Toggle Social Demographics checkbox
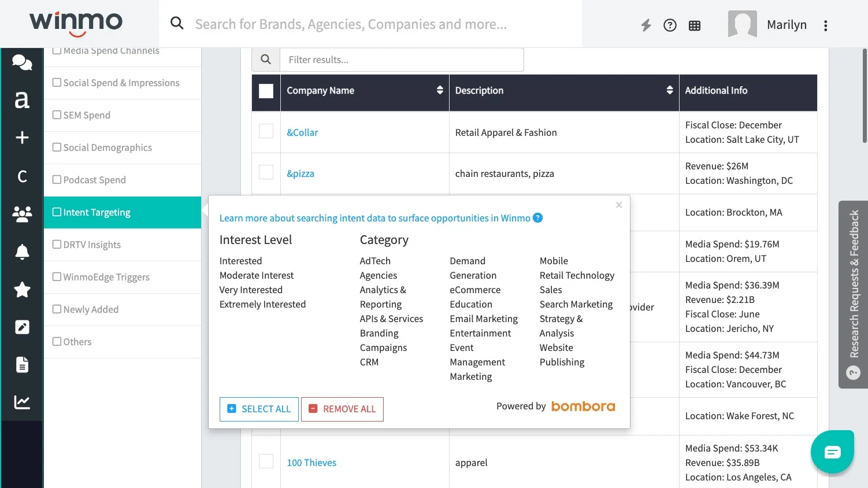The height and width of the screenshot is (488, 868). point(57,147)
